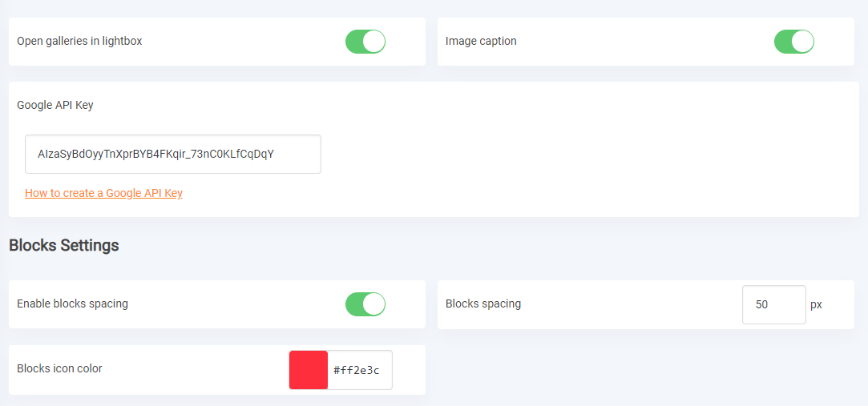Click the #ff2e3c hex code field
Screen dimensions: 868x406
coord(359,370)
